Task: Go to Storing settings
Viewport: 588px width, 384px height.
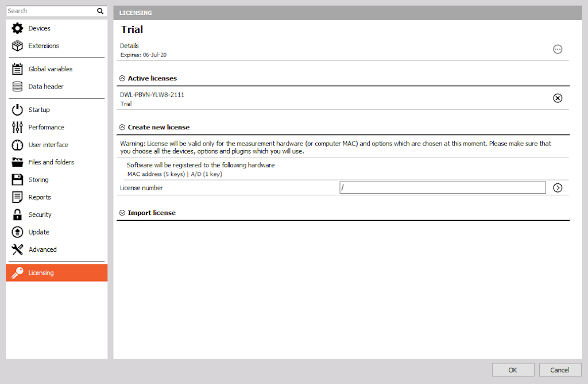Action: (x=38, y=179)
